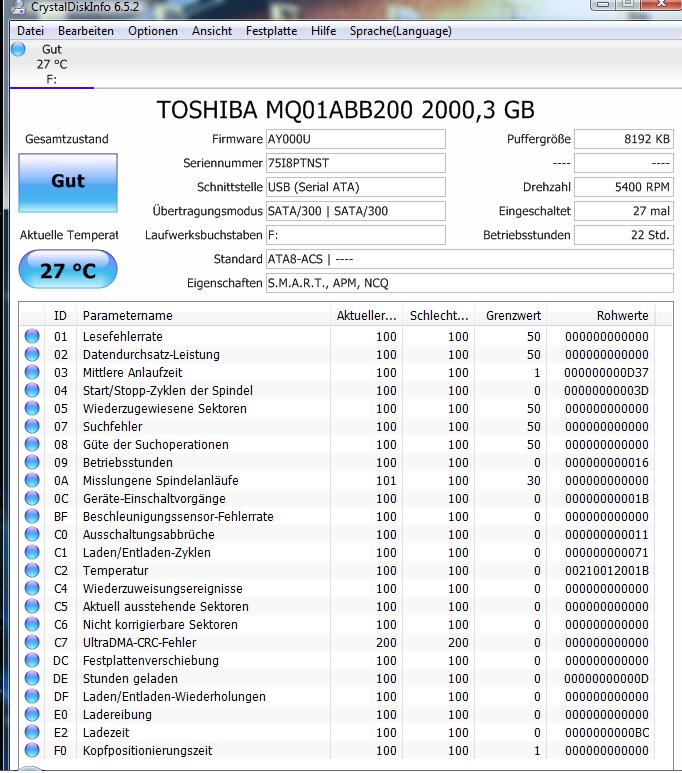
Task: Open the Bearbeiten menu
Action: tap(86, 31)
